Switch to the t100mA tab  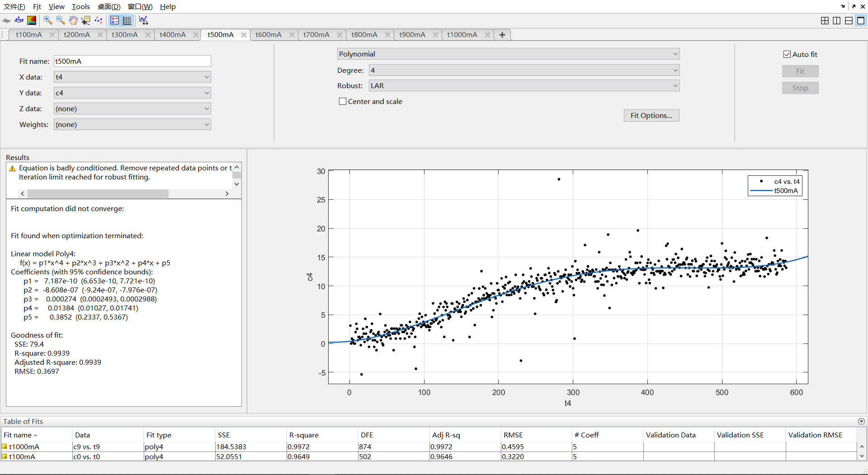pos(29,35)
